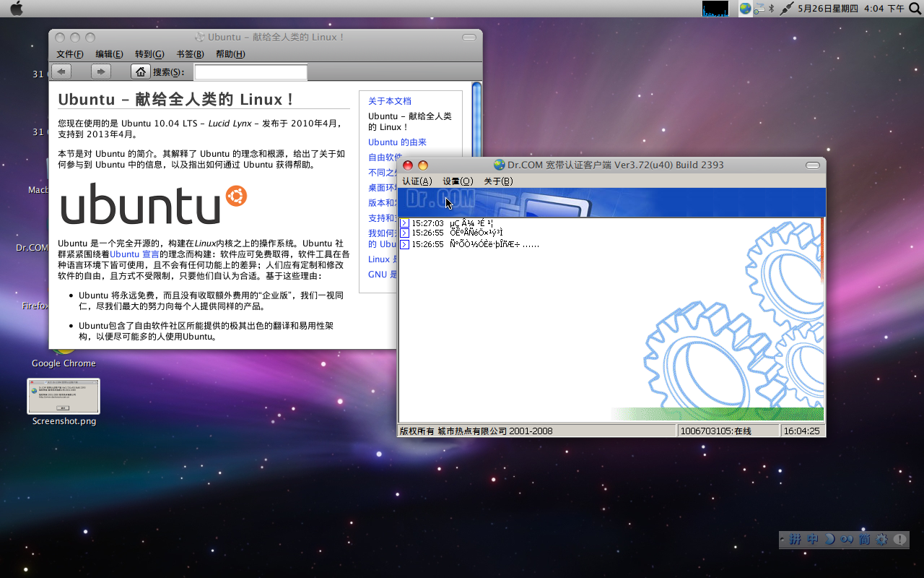Click the Ubuntu circle-of-friends logo

[x=236, y=195]
